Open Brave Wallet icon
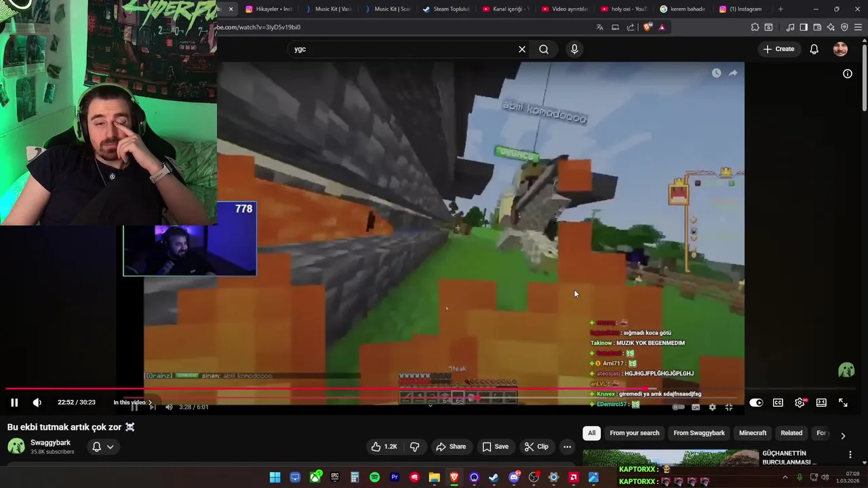The image size is (868, 488). (817, 27)
